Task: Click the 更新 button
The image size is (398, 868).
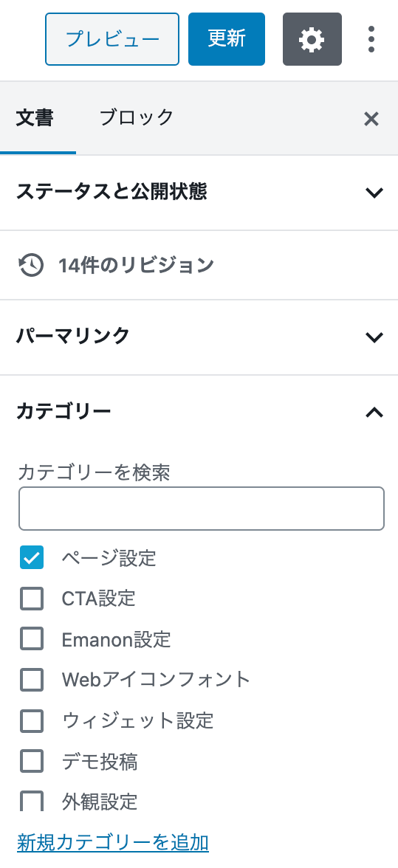Action: tap(227, 39)
